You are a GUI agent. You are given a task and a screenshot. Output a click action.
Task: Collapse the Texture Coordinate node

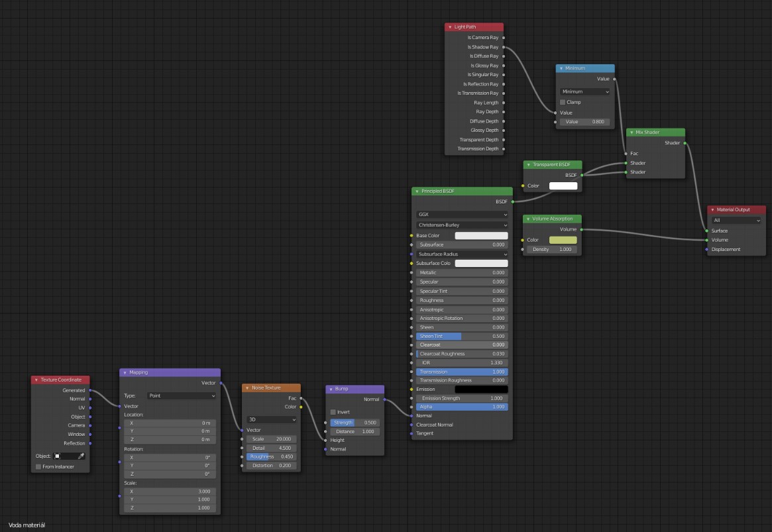(x=36, y=380)
